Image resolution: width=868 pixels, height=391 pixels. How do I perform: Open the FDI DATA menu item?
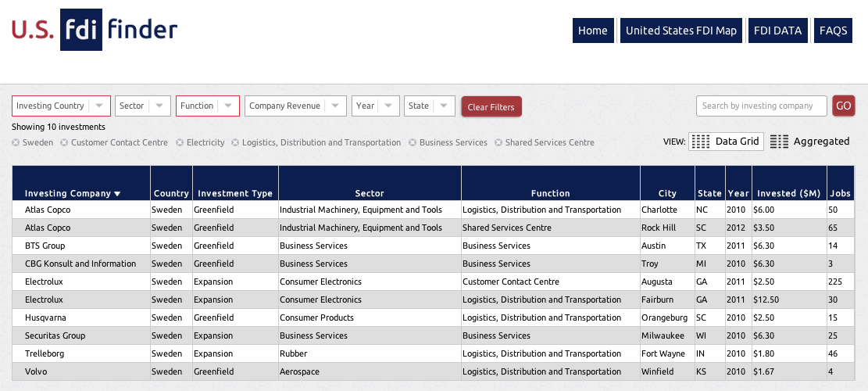coord(778,30)
